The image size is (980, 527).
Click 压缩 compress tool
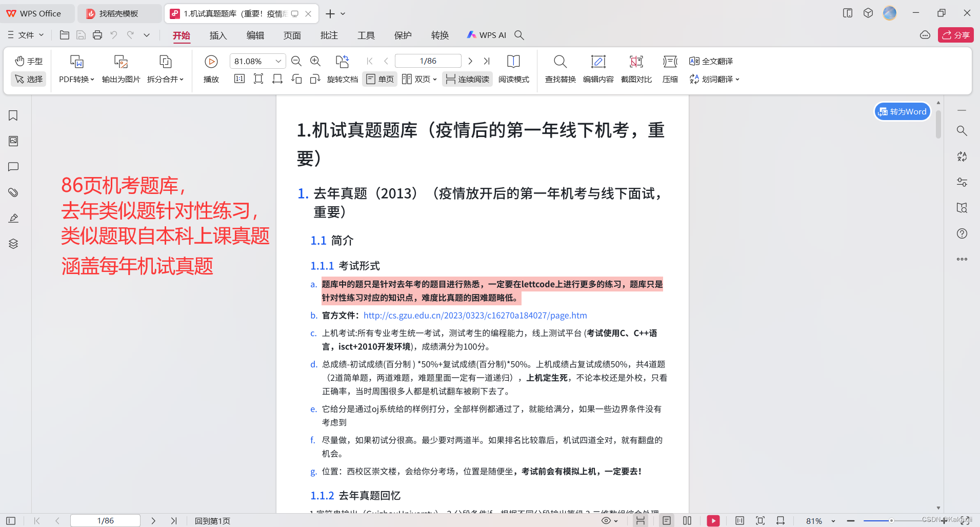(x=670, y=68)
